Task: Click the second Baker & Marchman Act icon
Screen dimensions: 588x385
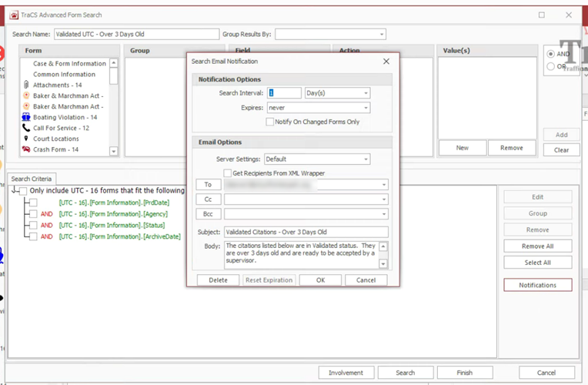Action: click(26, 106)
